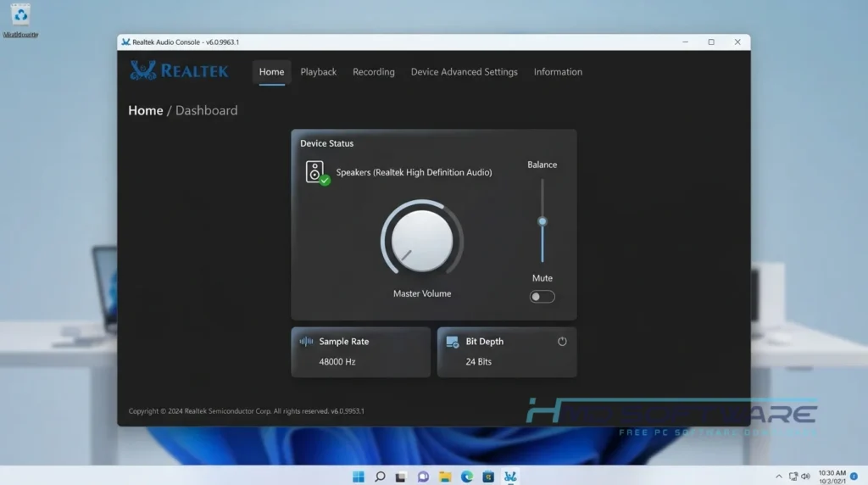Screen dimensions: 868x485
Task: Click the Realtek icon in title bar
Action: [x=125, y=42]
